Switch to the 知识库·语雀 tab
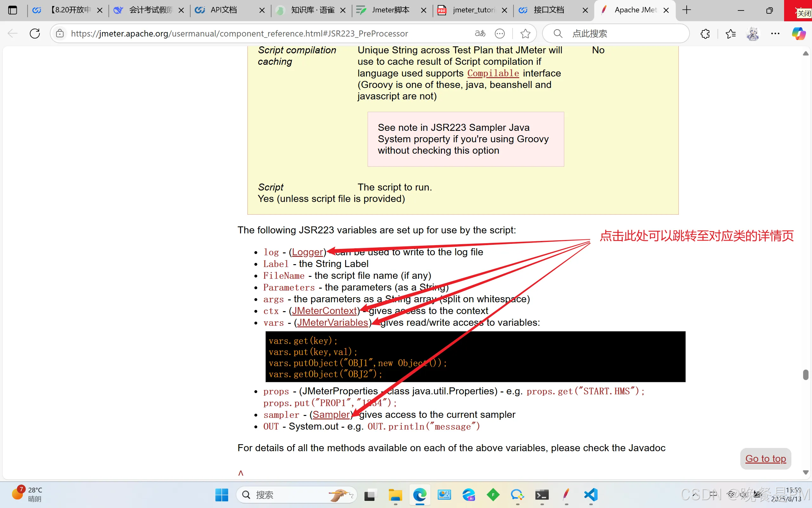The height and width of the screenshot is (508, 812). click(x=311, y=10)
